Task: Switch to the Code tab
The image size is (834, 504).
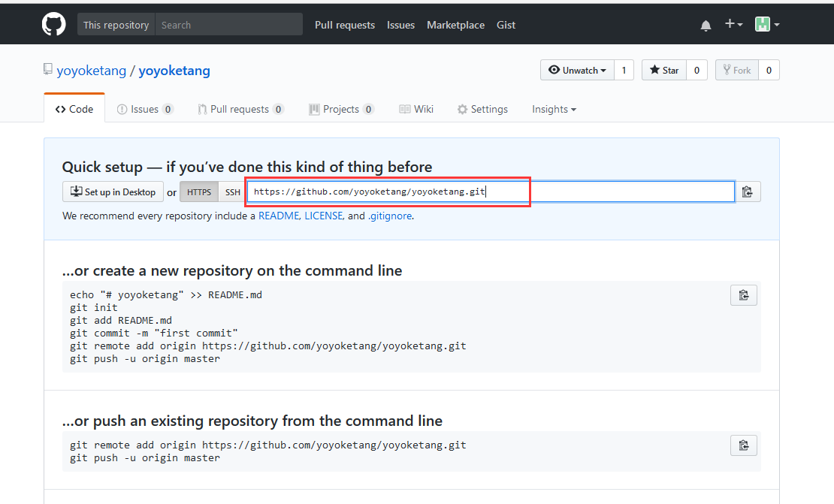Action: [x=74, y=109]
